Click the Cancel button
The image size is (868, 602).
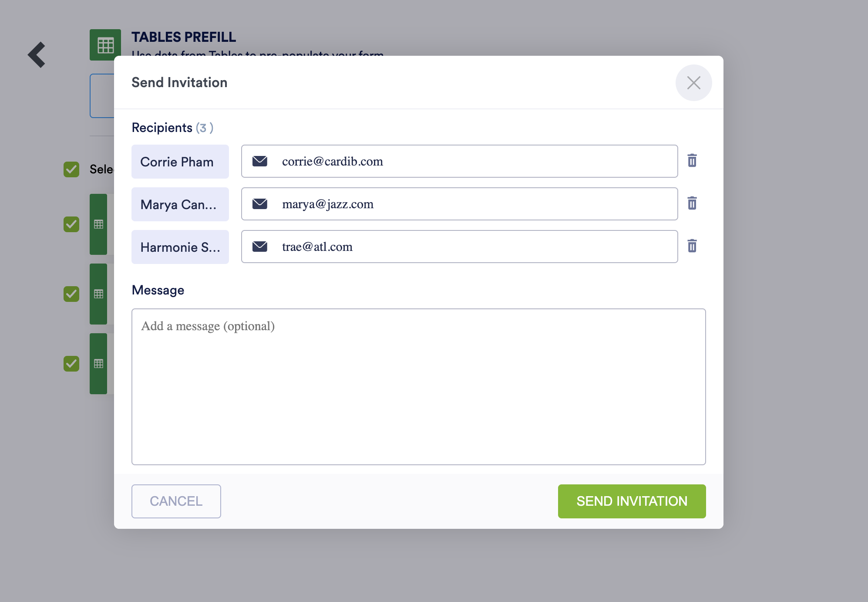coord(176,501)
